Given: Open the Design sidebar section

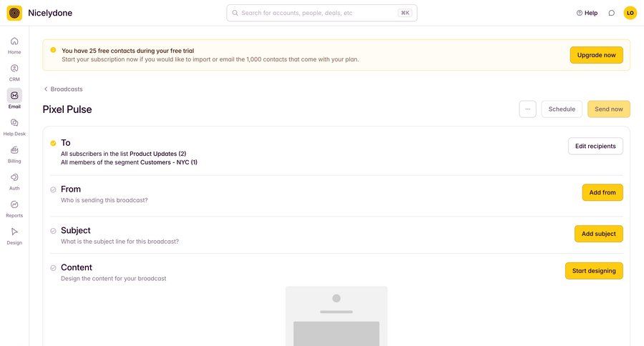Looking at the screenshot, I should pos(14,236).
